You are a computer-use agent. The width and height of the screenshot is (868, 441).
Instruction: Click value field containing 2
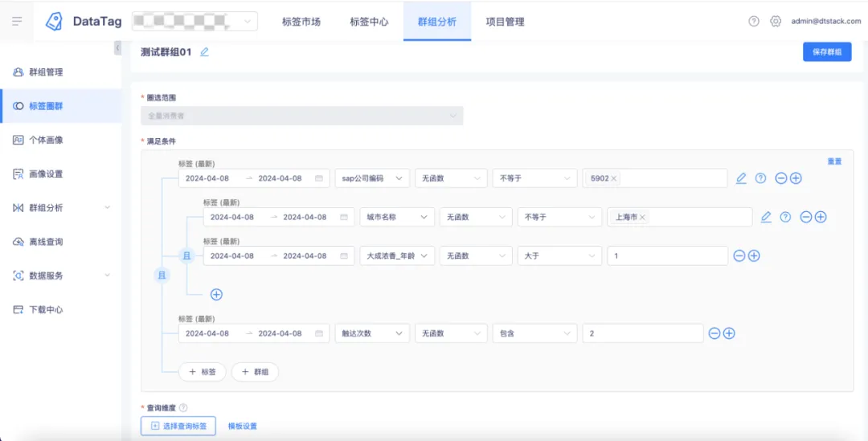[643, 333]
